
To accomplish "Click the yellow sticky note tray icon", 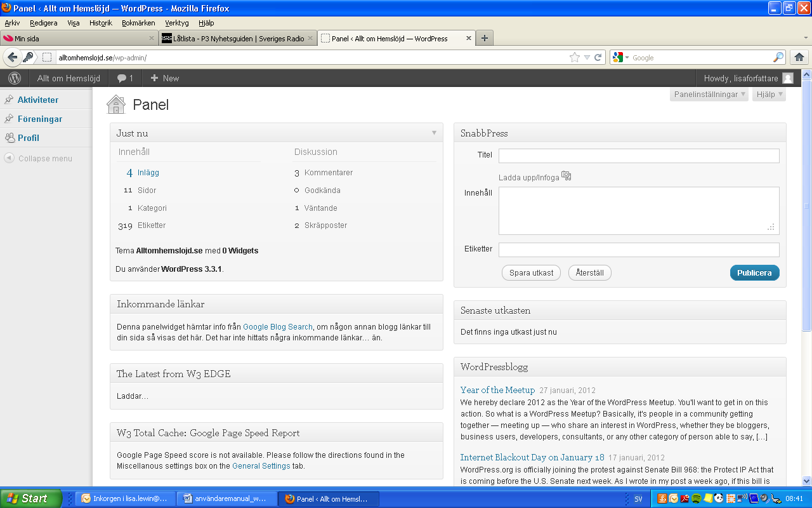I will [x=708, y=498].
